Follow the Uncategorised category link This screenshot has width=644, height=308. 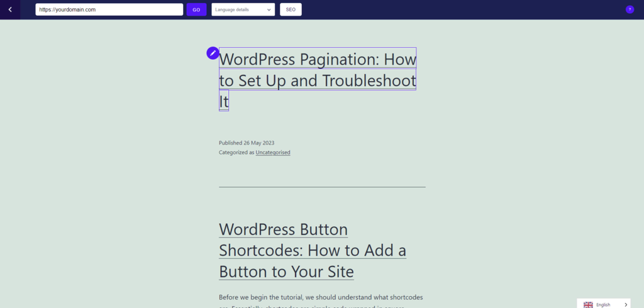[273, 152]
